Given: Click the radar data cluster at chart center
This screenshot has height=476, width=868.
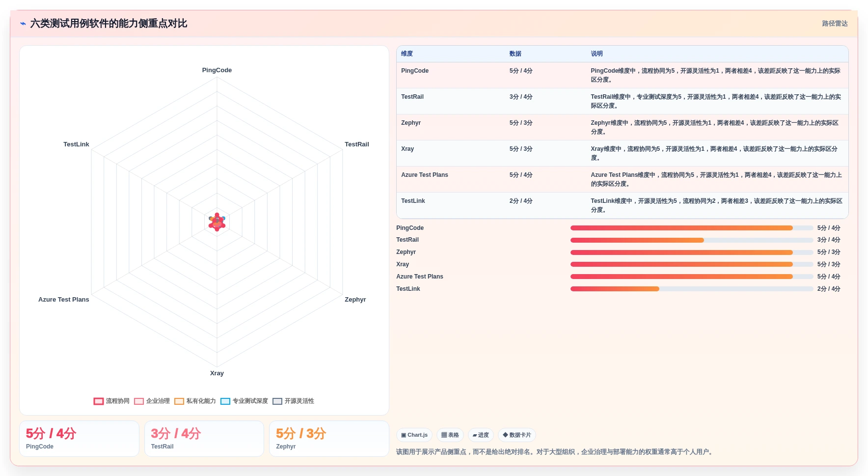Looking at the screenshot, I should coord(217,222).
